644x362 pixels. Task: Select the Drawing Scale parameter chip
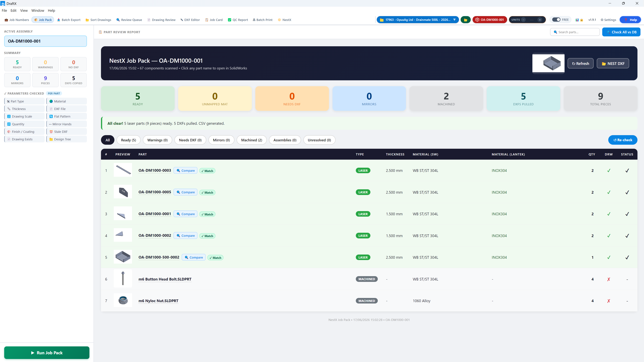pos(24,116)
